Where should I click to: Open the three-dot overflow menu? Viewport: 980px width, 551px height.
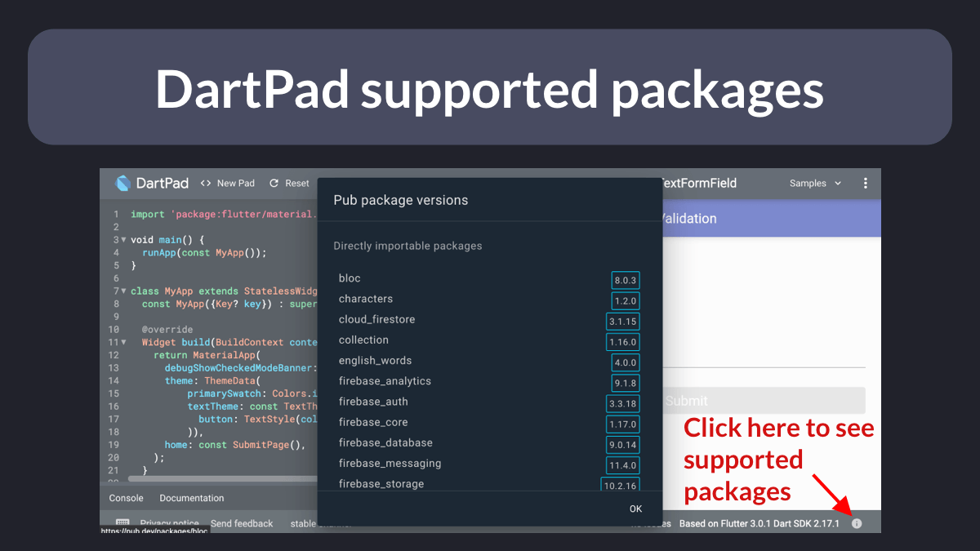866,184
